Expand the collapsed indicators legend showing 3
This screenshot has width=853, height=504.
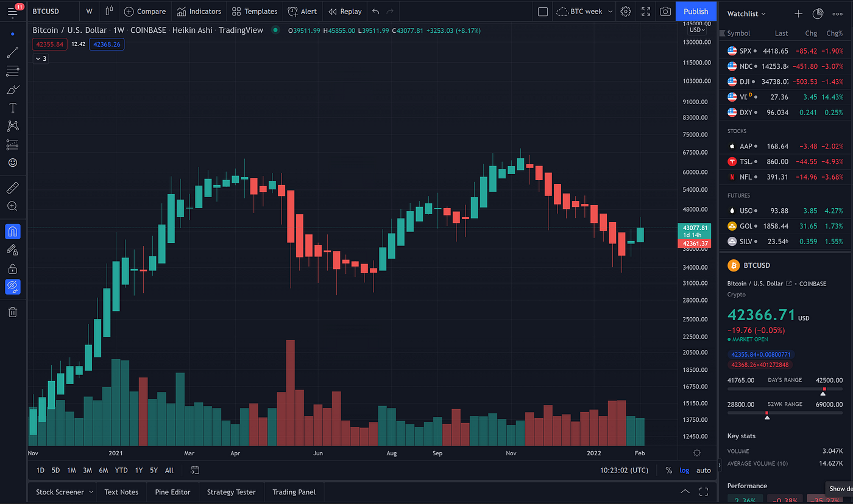click(x=41, y=58)
